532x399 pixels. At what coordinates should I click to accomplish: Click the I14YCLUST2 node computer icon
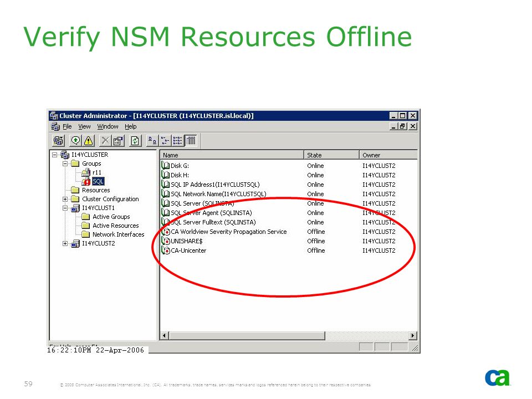click(75, 243)
